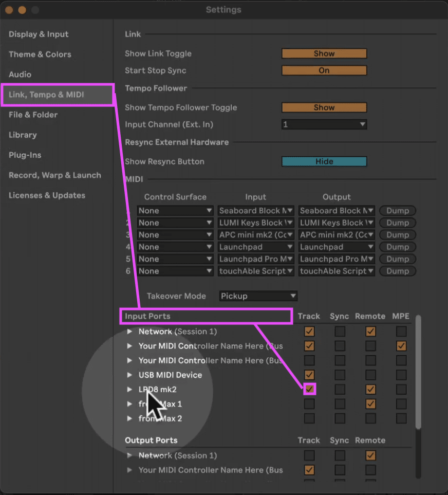Open the APC mini mk2 input dropdown

pyautogui.click(x=256, y=235)
